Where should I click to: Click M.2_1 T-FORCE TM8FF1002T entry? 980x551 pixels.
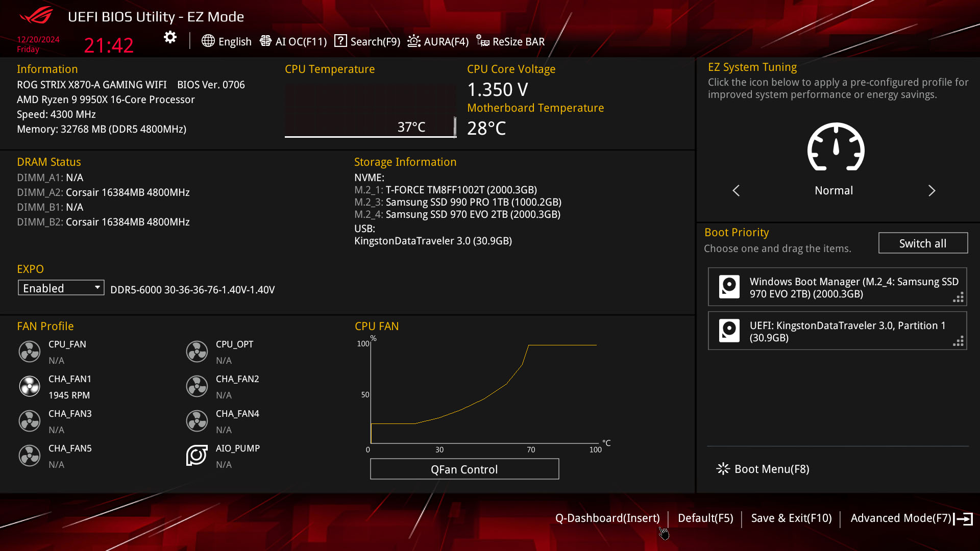click(x=446, y=190)
